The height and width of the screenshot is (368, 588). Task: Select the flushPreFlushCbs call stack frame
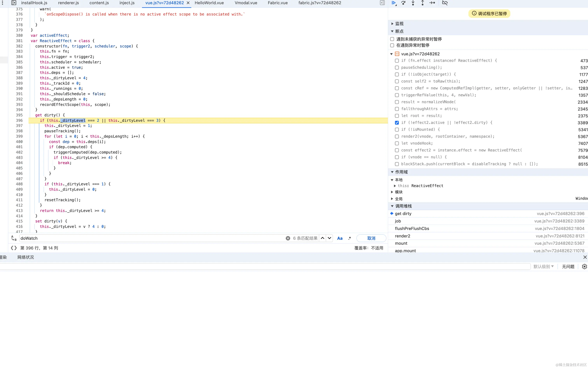click(x=412, y=228)
